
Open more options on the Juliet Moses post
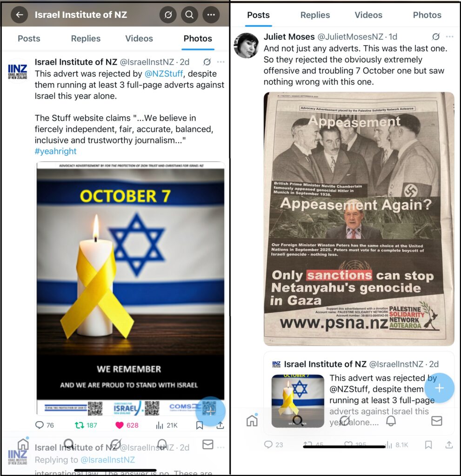[x=449, y=37]
